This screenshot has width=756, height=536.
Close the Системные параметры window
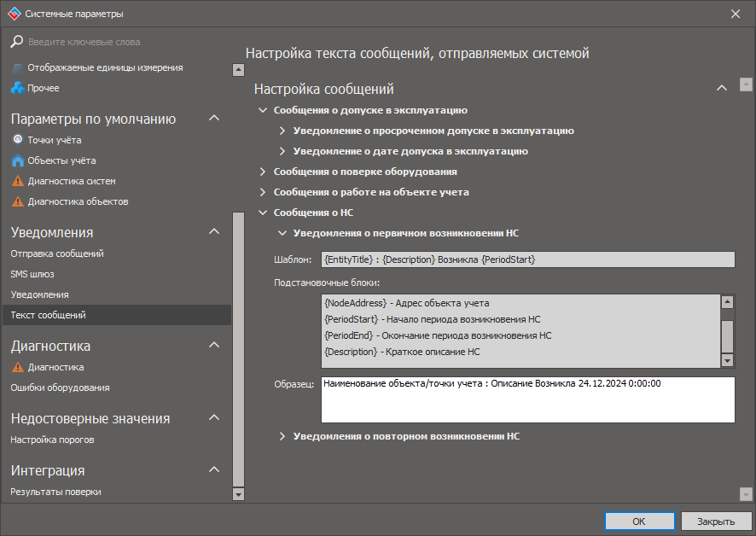click(x=736, y=14)
